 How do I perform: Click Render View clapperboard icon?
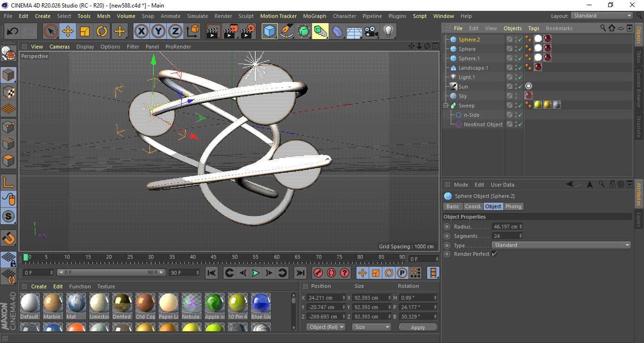[214, 32]
